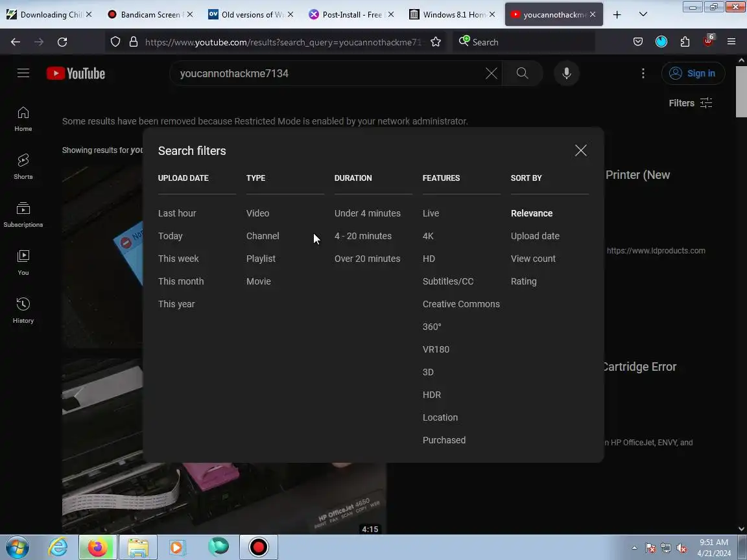Open the YouTube guide hamburger menu
This screenshot has height=560, width=747.
tap(23, 73)
